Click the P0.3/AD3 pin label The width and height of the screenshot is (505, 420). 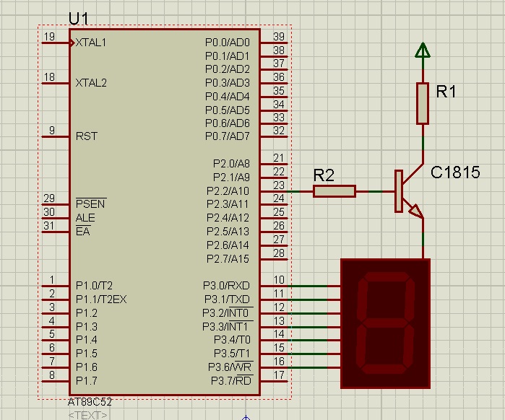228,83
